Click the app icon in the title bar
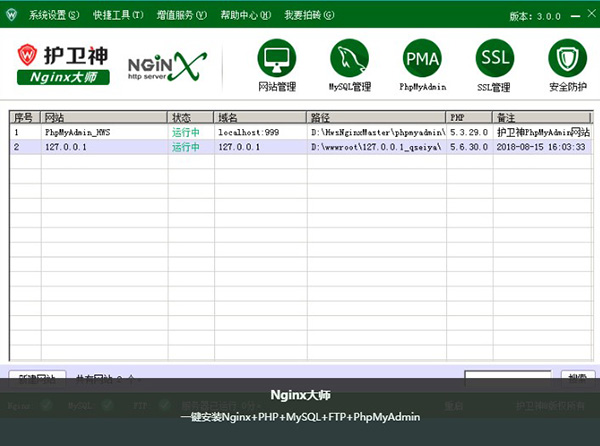600x446 pixels. [x=12, y=15]
